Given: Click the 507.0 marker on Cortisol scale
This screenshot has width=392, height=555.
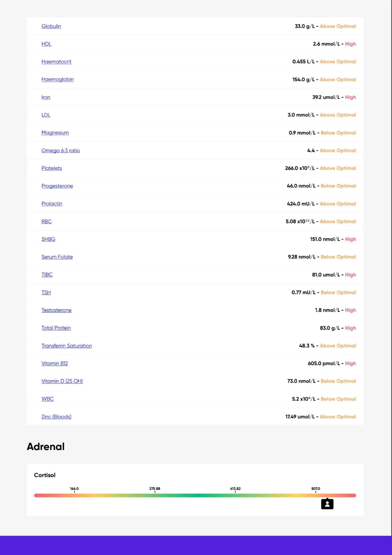Looking at the screenshot, I should [x=315, y=489].
